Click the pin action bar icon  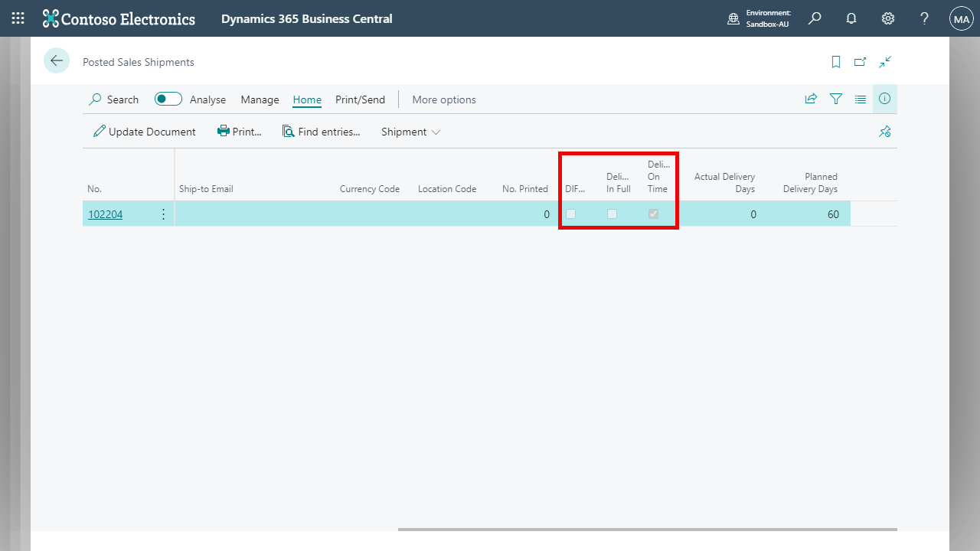coord(885,132)
